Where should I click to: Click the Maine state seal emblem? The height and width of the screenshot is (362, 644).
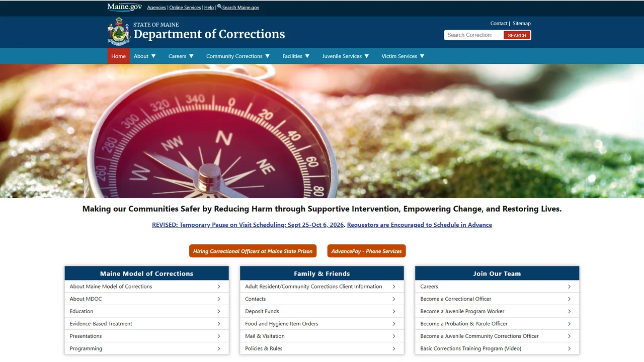tap(119, 32)
